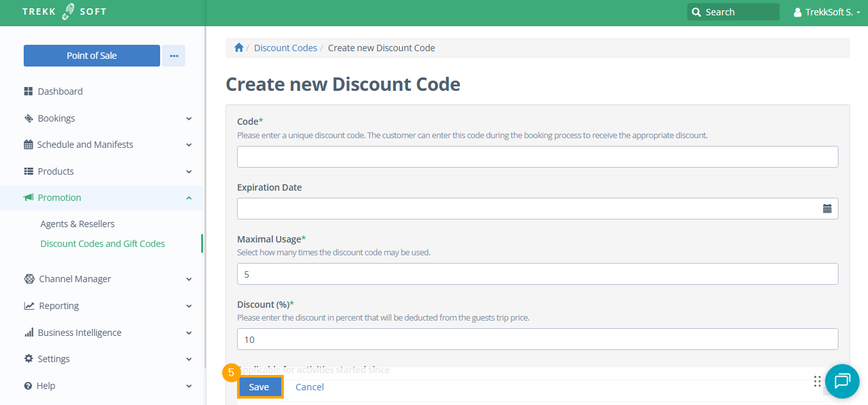This screenshot has height=405, width=868.
Task: Click the TrekkSoft logo in header
Action: point(64,12)
